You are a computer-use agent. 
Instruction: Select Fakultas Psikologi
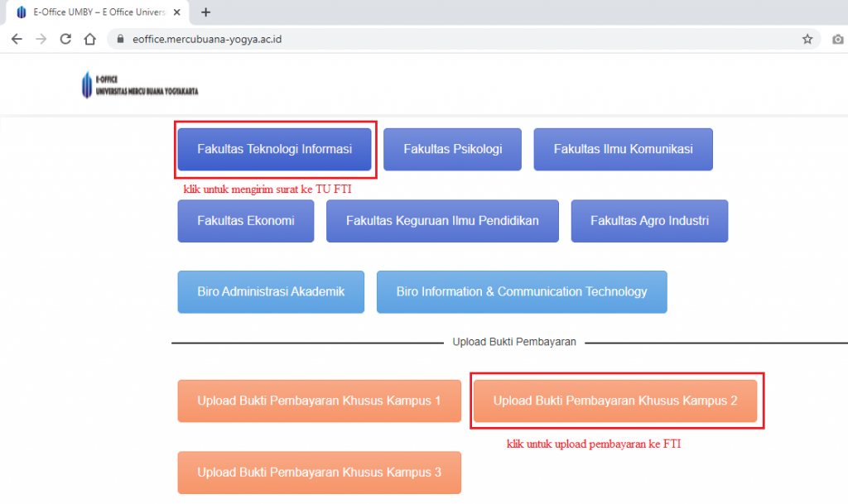click(452, 149)
